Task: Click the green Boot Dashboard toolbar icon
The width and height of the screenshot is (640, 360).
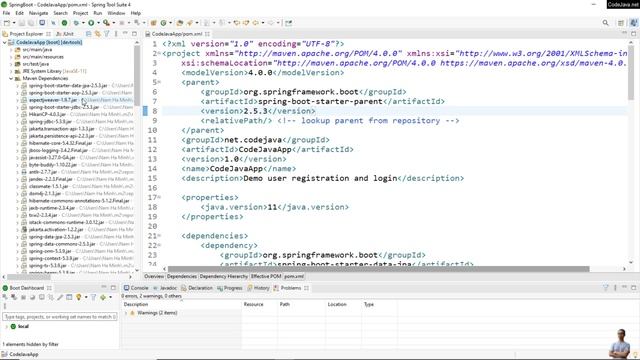Action: tap(64, 23)
